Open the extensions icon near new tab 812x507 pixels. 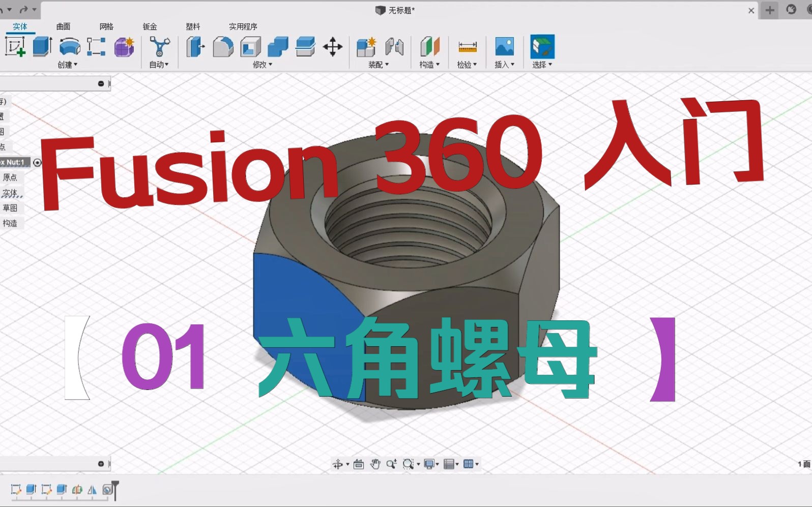(x=791, y=10)
